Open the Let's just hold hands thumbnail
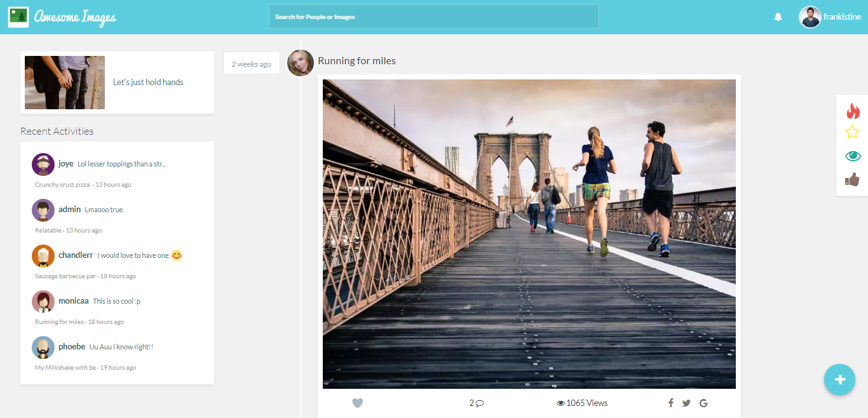This screenshot has height=418, width=868. (x=65, y=83)
